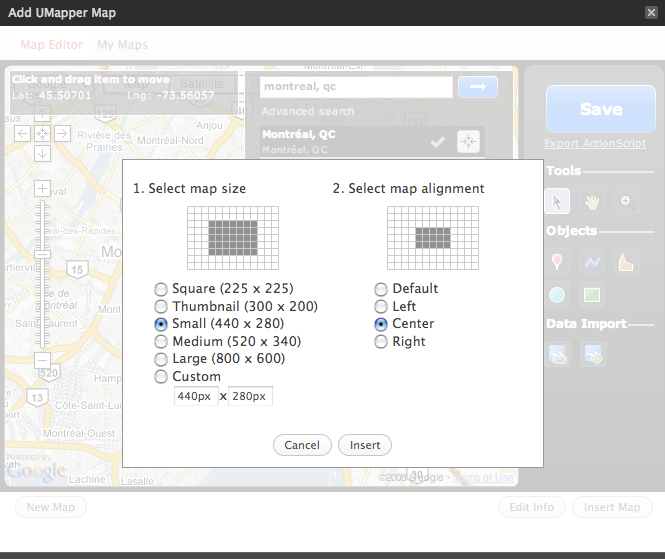Screen dimensions: 665x559
Task: Choose the polygon shape object
Action: coord(626,262)
